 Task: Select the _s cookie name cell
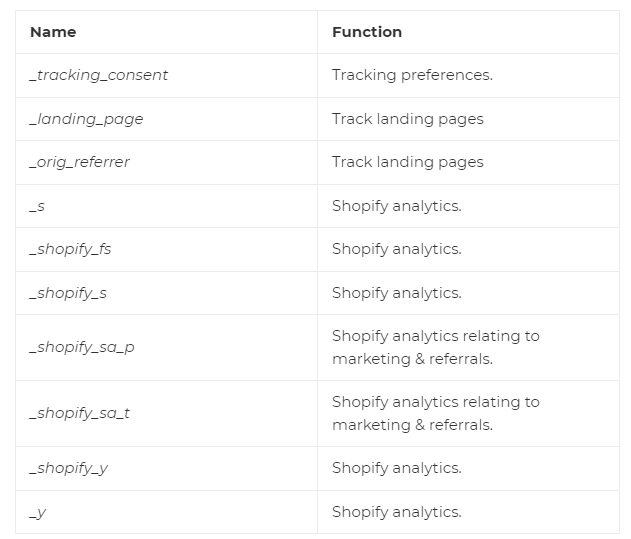click(x=37, y=206)
